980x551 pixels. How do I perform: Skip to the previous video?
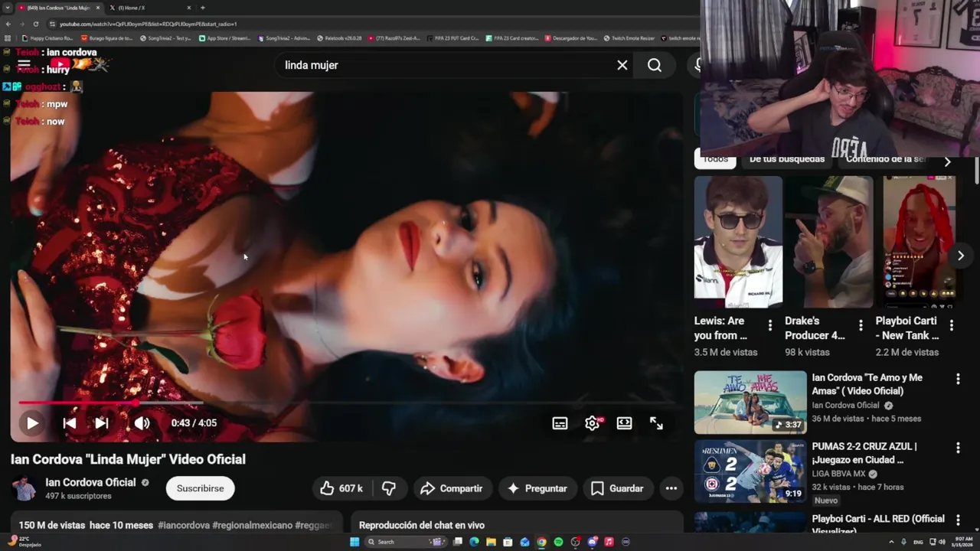click(69, 423)
